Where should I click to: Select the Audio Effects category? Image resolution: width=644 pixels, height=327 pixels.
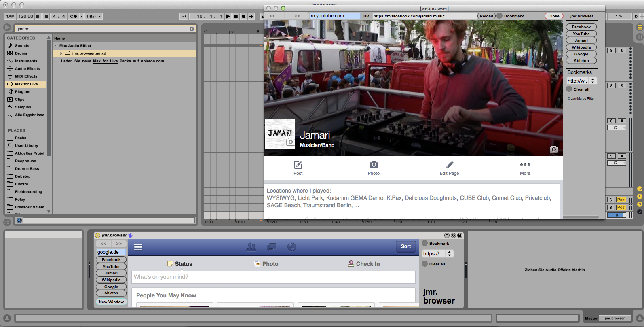(27, 69)
